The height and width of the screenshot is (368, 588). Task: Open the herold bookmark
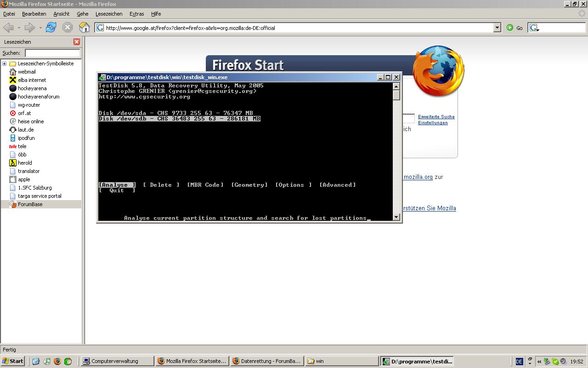click(25, 163)
